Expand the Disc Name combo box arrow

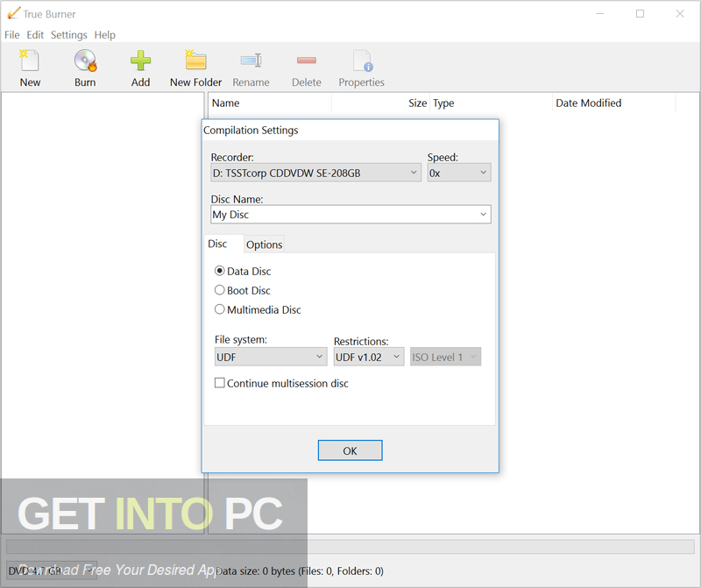point(484,214)
